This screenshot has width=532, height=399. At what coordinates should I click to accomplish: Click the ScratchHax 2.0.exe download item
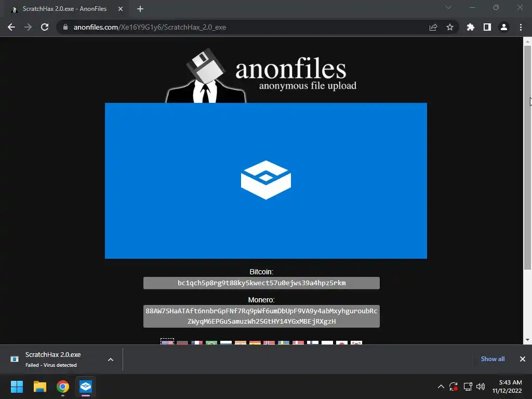pyautogui.click(x=54, y=360)
